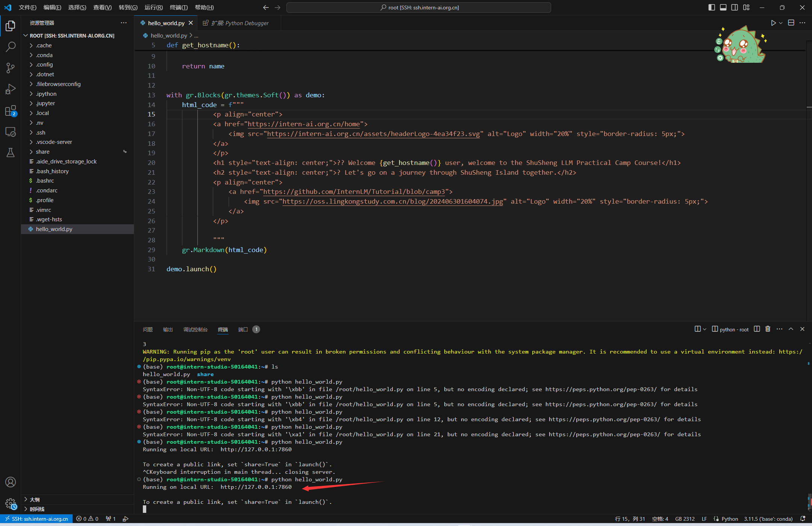Viewport: 812px width, 526px height.
Task: Click the Explorer icon in sidebar
Action: (x=11, y=27)
